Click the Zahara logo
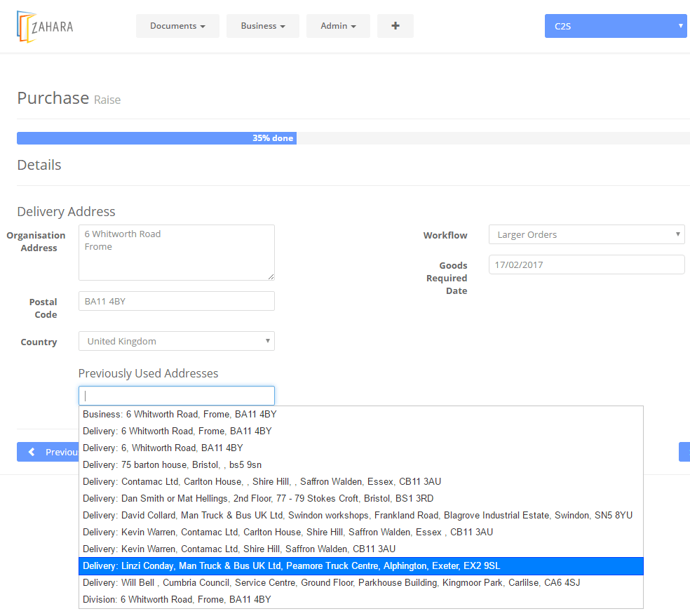Image resolution: width=690 pixels, height=616 pixels. (x=45, y=27)
